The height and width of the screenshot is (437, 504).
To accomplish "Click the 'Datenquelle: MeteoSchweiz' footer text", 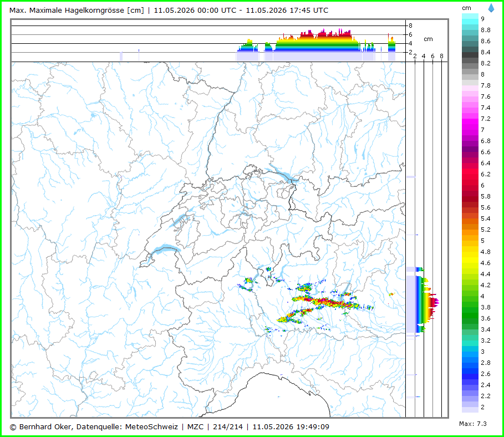I will (127, 426).
